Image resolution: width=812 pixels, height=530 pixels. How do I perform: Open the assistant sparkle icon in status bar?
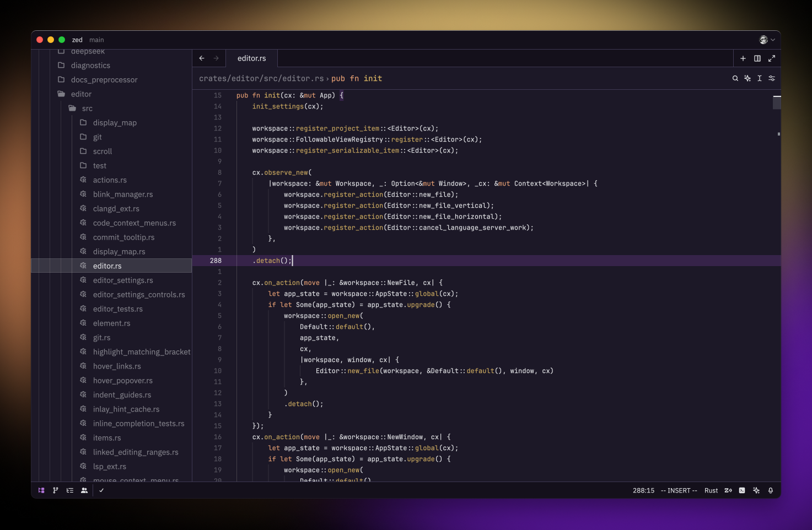point(756,490)
